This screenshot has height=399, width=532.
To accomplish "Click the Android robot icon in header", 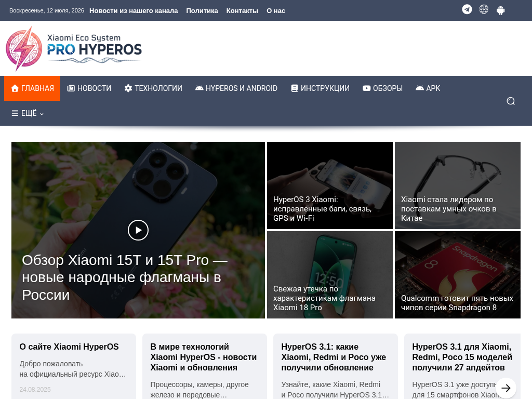I will tap(500, 10).
